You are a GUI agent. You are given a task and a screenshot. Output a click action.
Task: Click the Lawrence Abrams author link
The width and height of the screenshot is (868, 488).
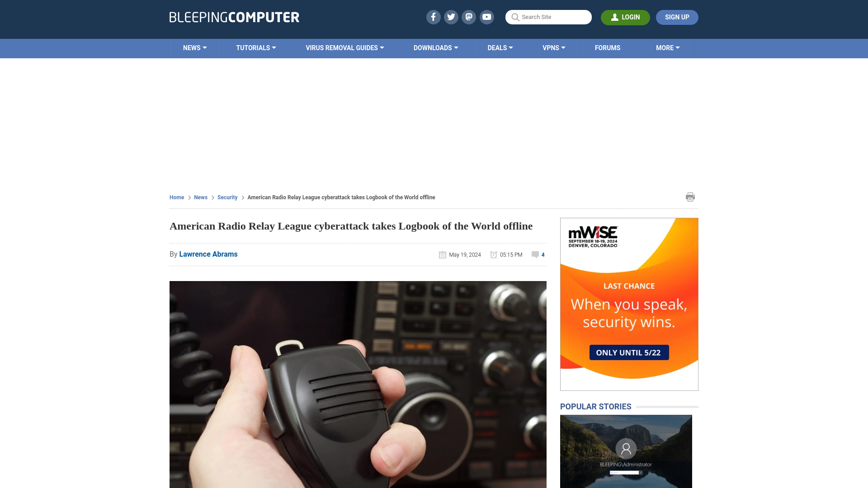click(208, 254)
